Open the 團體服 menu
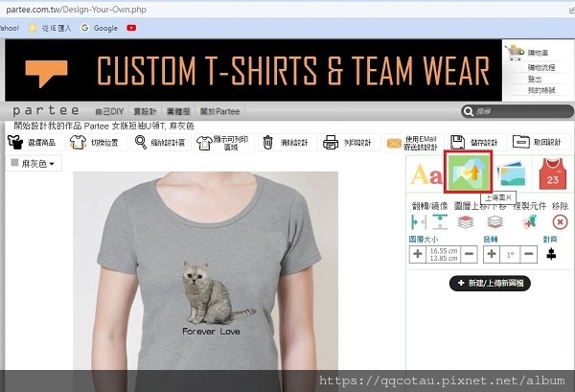Image resolution: width=575 pixels, height=392 pixels. tap(178, 111)
